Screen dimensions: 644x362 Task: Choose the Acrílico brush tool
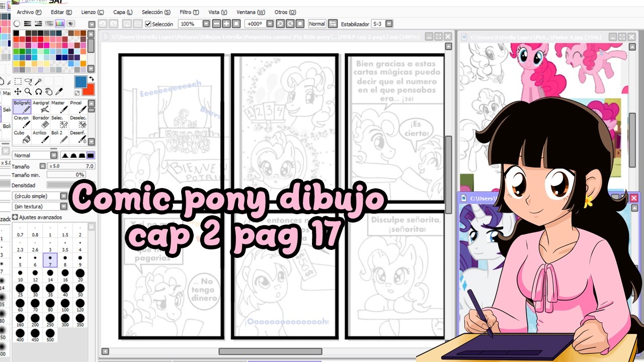[41, 137]
